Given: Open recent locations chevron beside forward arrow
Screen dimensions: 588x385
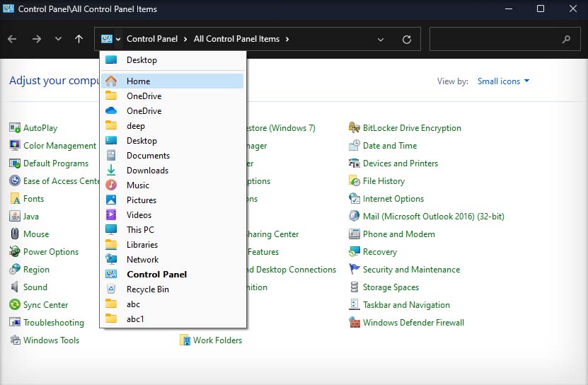Looking at the screenshot, I should tap(58, 39).
